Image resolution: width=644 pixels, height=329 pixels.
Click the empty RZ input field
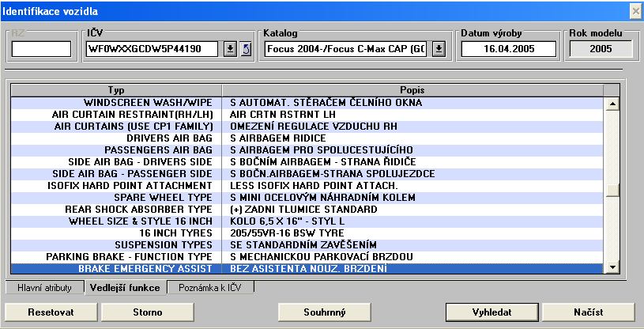click(x=41, y=50)
